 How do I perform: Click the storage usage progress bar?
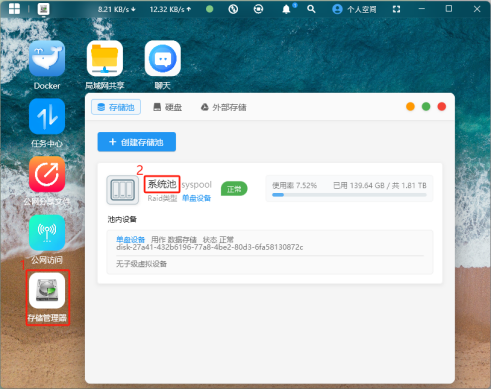pyautogui.click(x=349, y=195)
